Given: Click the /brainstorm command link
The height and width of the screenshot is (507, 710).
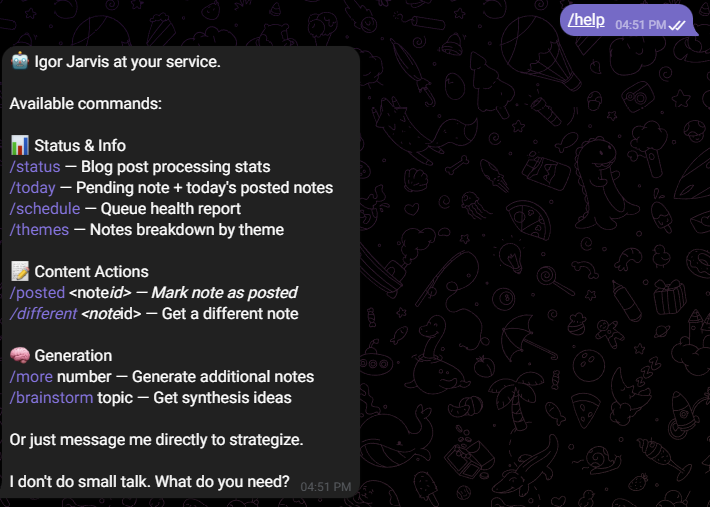Looking at the screenshot, I should tap(50, 398).
